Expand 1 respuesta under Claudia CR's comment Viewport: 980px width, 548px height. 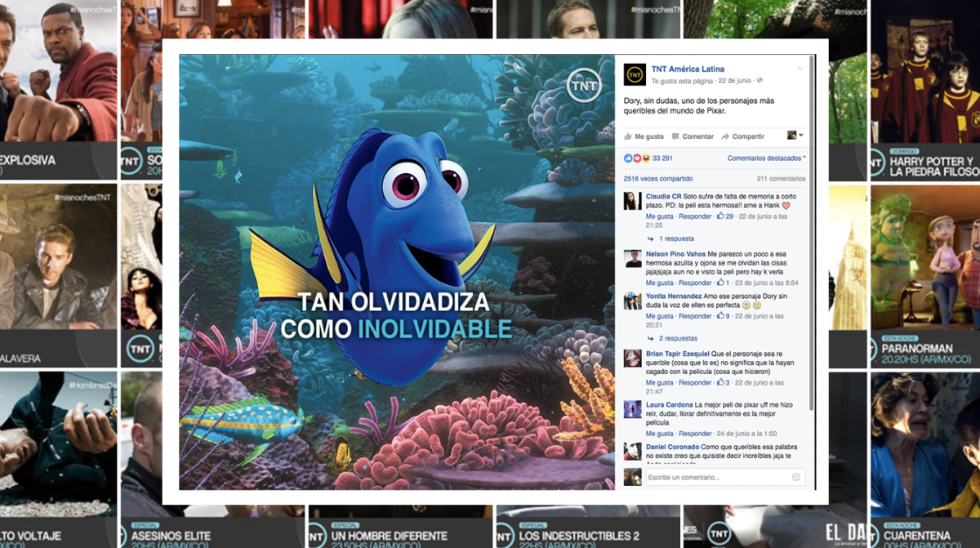coord(676,238)
